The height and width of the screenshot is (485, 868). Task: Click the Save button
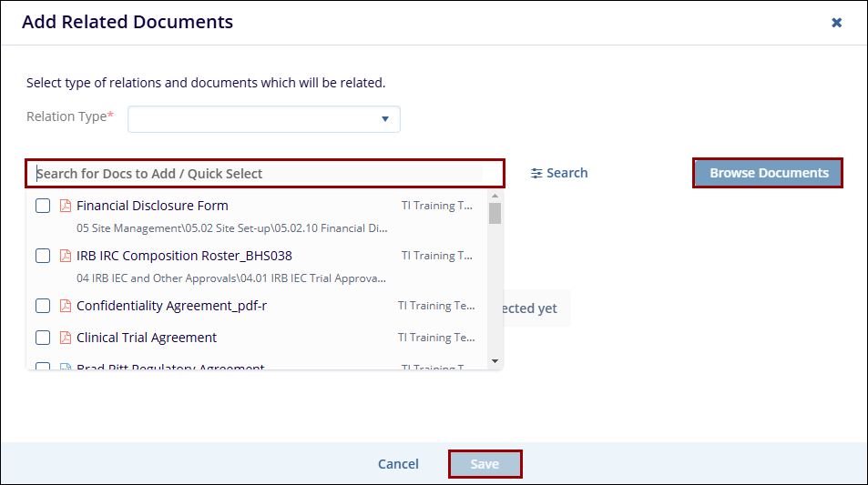click(485, 464)
